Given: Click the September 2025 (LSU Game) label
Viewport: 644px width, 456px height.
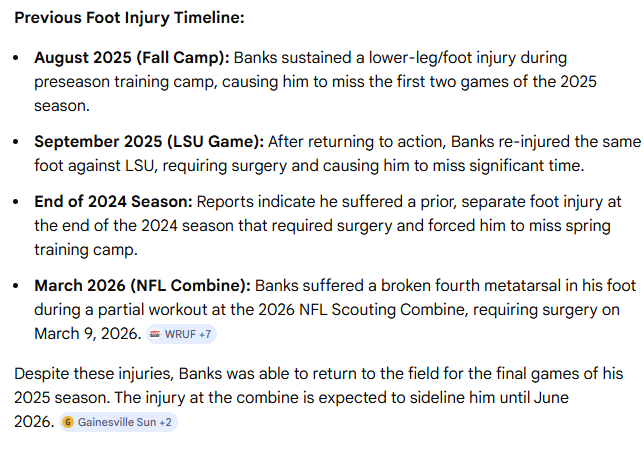Looking at the screenshot, I should click(x=149, y=142).
